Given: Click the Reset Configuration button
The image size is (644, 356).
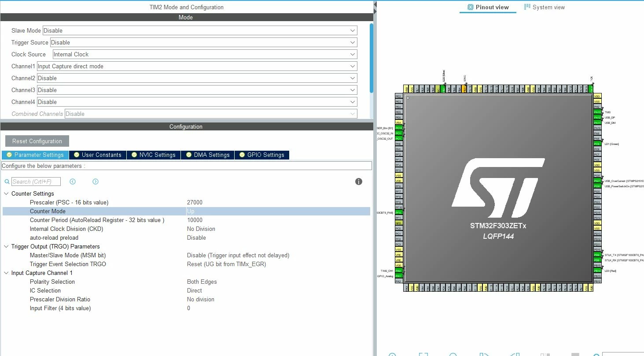Looking at the screenshot, I should (x=37, y=141).
